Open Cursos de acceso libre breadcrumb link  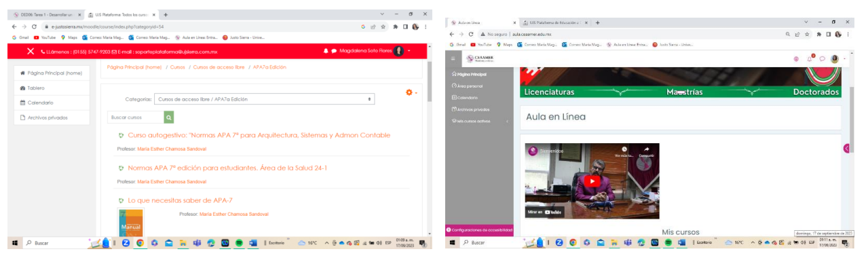(218, 68)
